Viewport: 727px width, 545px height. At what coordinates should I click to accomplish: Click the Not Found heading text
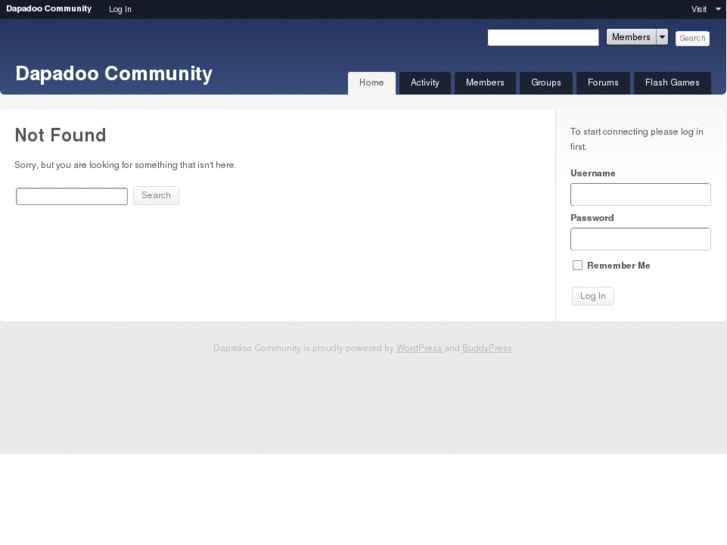61,135
